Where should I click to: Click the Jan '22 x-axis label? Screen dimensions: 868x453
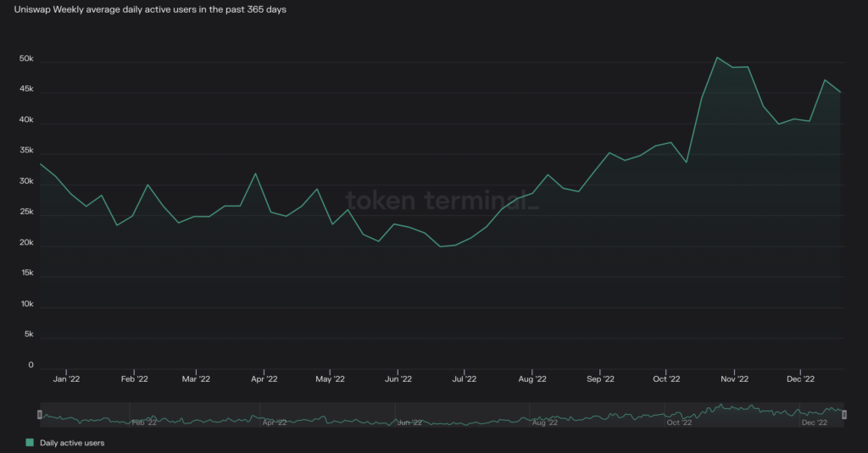point(66,378)
